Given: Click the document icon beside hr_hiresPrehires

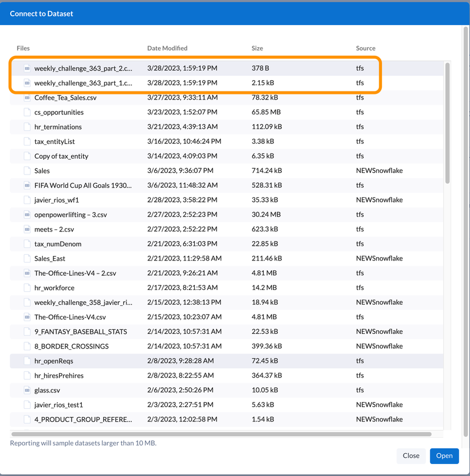Looking at the screenshot, I should click(27, 375).
